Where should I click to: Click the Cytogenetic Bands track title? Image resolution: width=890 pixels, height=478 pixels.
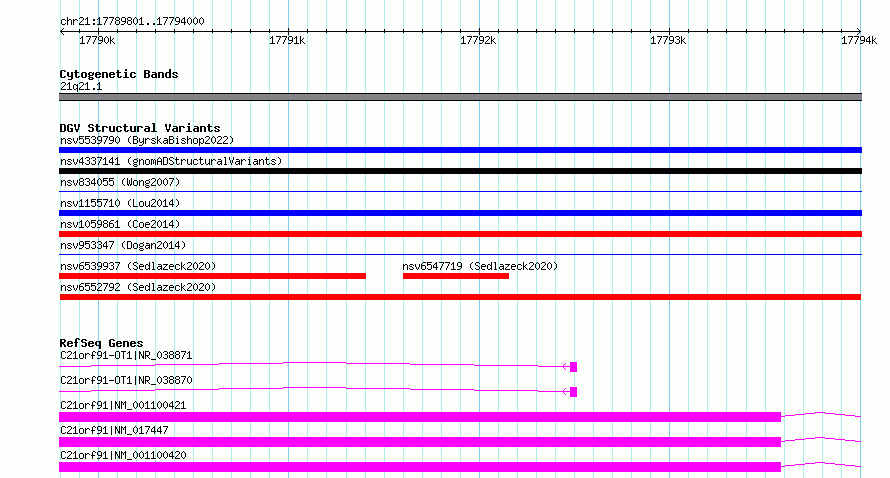(x=119, y=74)
